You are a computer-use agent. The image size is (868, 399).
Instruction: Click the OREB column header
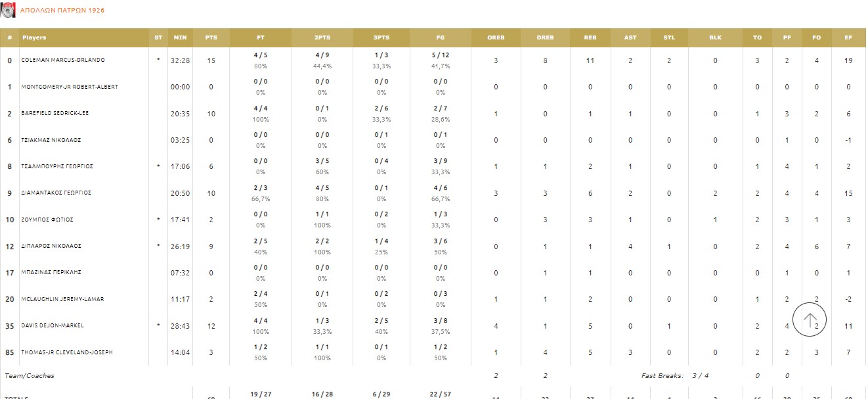pos(496,37)
